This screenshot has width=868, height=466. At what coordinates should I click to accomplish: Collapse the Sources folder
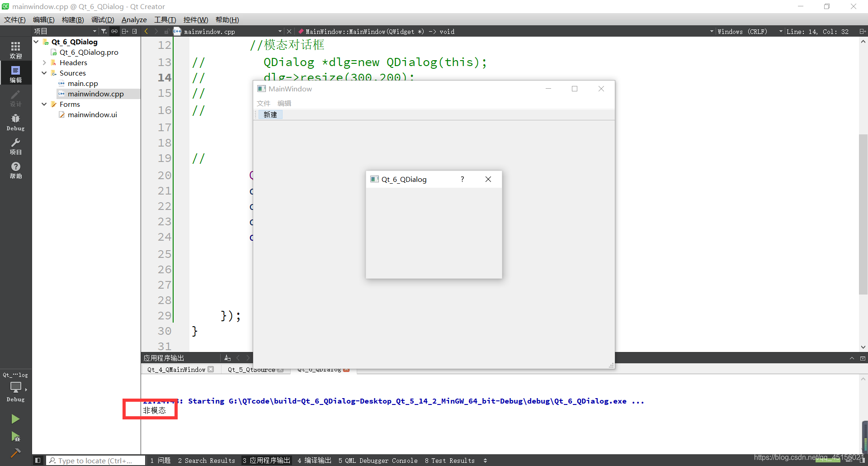point(44,73)
